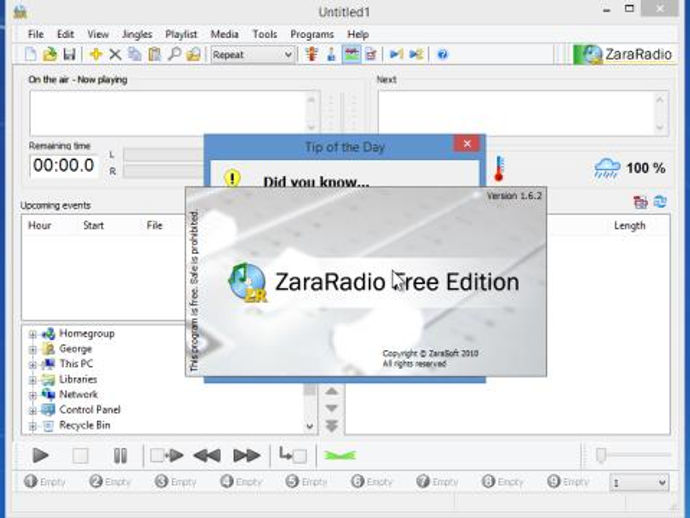Click the toolbar icon right of traffic light

(x=331, y=55)
